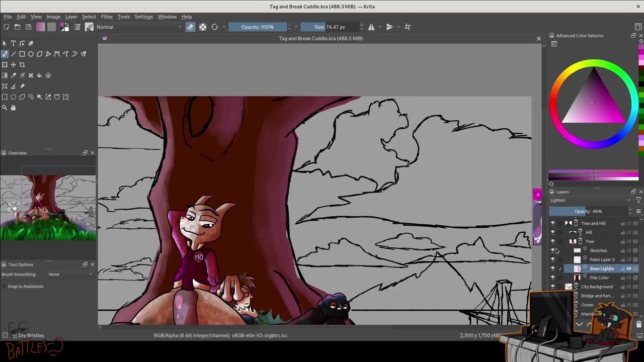Screen dimensions: 644x362
Task: Select the Paint Layer 3 row
Action: [602, 259]
